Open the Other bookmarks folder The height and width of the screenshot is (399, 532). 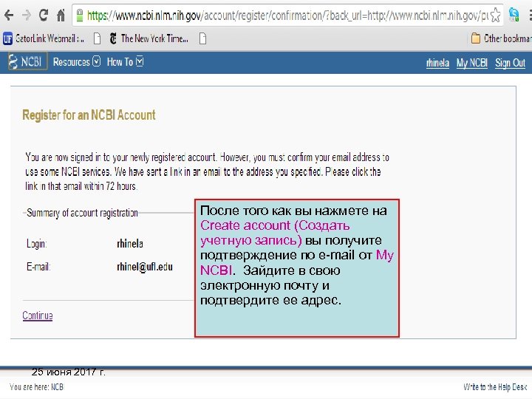[x=502, y=38]
